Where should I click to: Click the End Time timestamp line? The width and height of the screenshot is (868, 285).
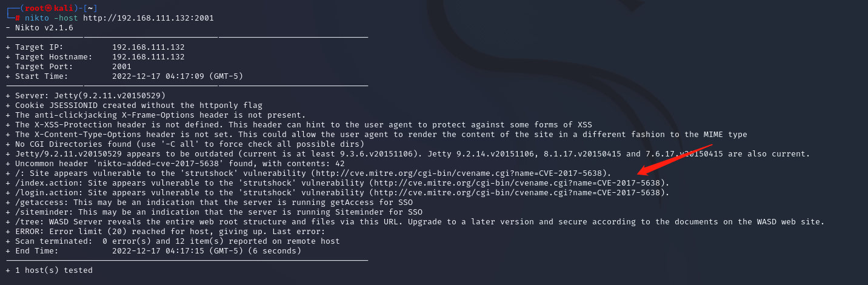pyautogui.click(x=153, y=250)
